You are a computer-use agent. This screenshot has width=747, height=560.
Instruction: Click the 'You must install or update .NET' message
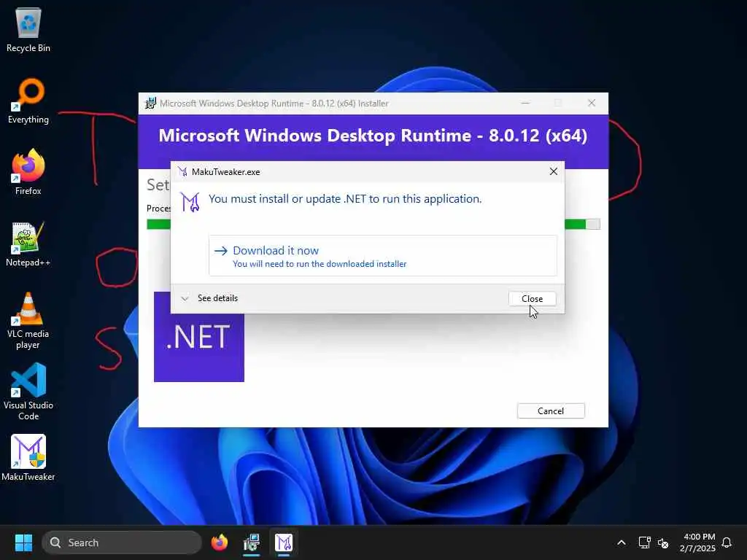pyautogui.click(x=345, y=199)
